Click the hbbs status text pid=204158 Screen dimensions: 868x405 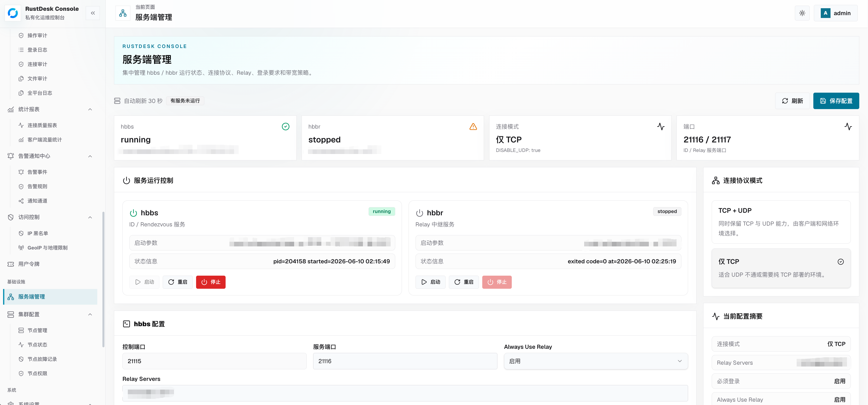click(332, 262)
